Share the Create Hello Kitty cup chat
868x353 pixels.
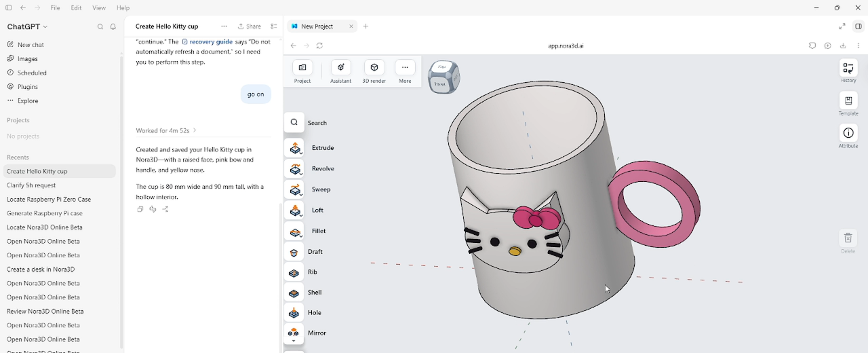click(x=250, y=26)
